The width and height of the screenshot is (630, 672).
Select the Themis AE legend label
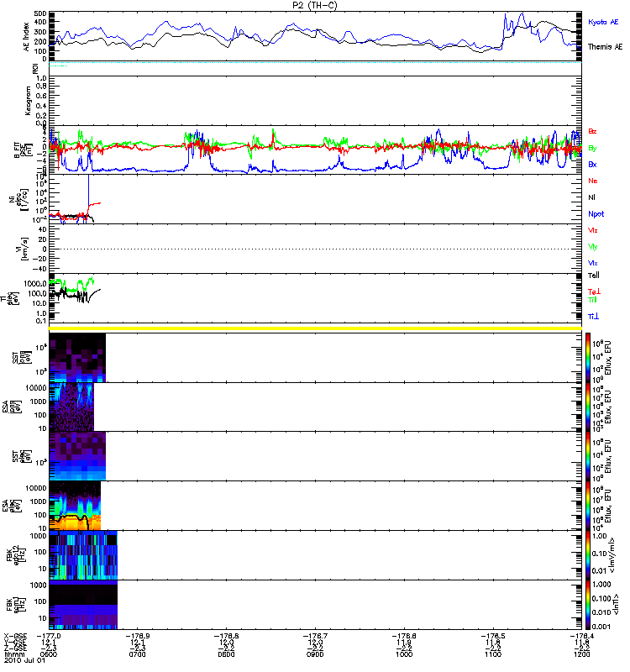point(605,47)
